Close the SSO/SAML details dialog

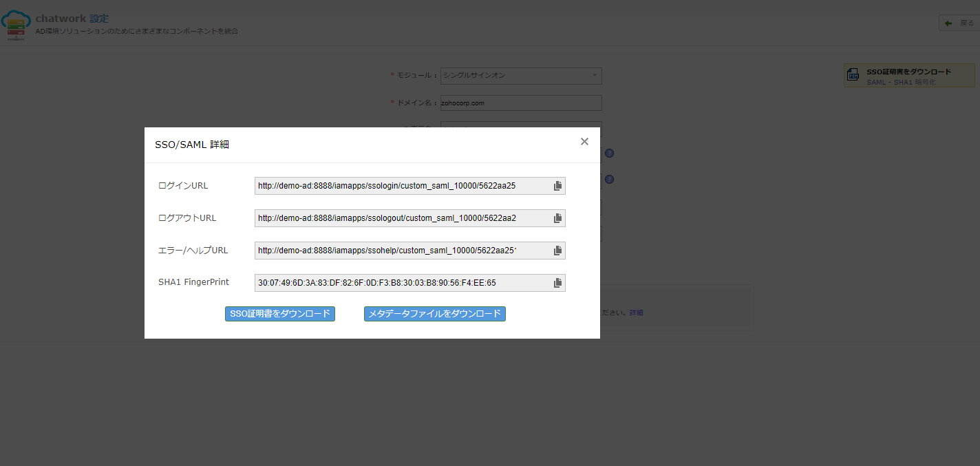pyautogui.click(x=584, y=142)
